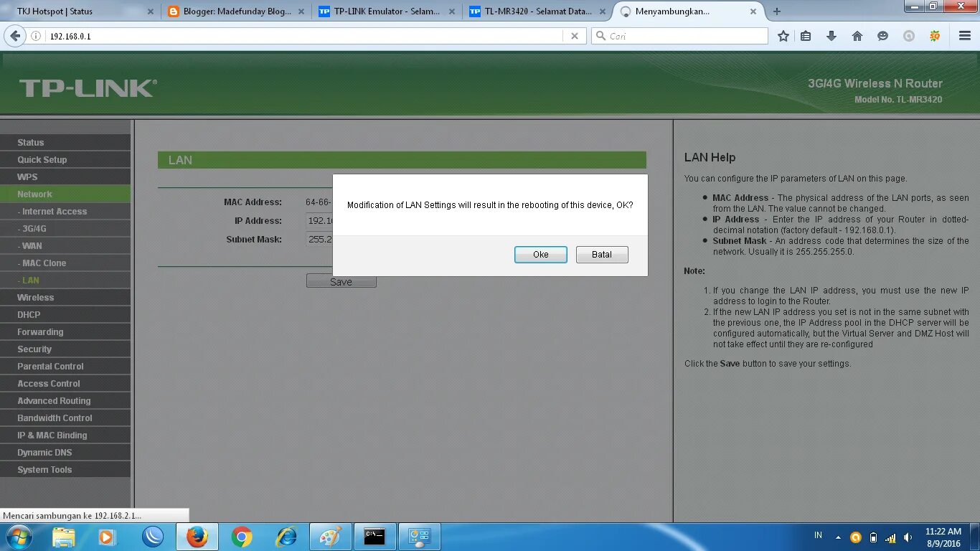Launch Google Chrome from taskbar
Image resolution: width=980 pixels, height=551 pixels.
click(x=242, y=537)
